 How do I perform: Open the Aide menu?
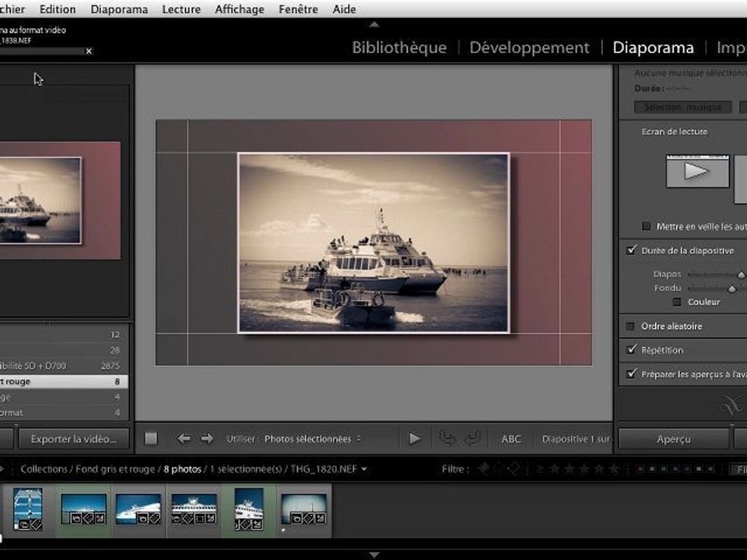point(344,9)
